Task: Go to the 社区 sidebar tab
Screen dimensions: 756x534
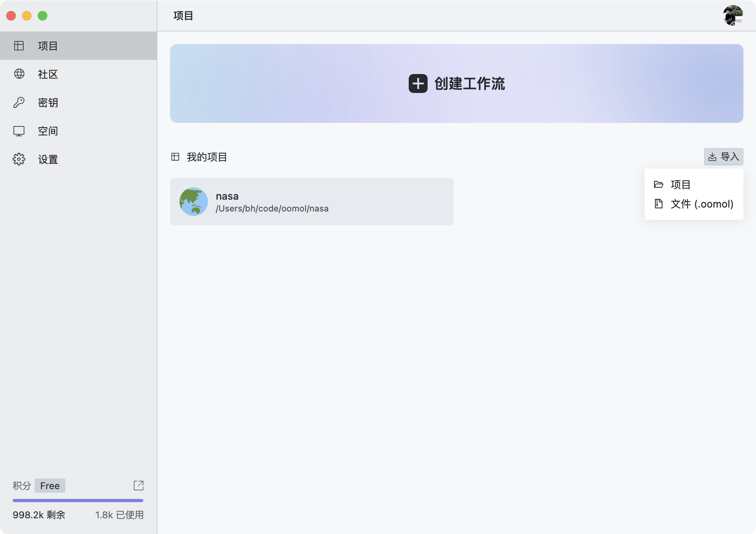Action: (48, 74)
